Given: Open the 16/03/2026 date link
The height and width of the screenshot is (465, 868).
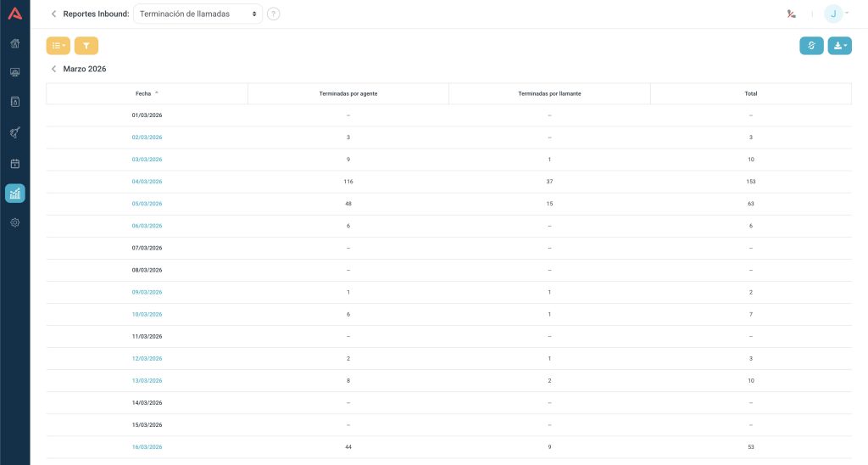Looking at the screenshot, I should point(147,446).
